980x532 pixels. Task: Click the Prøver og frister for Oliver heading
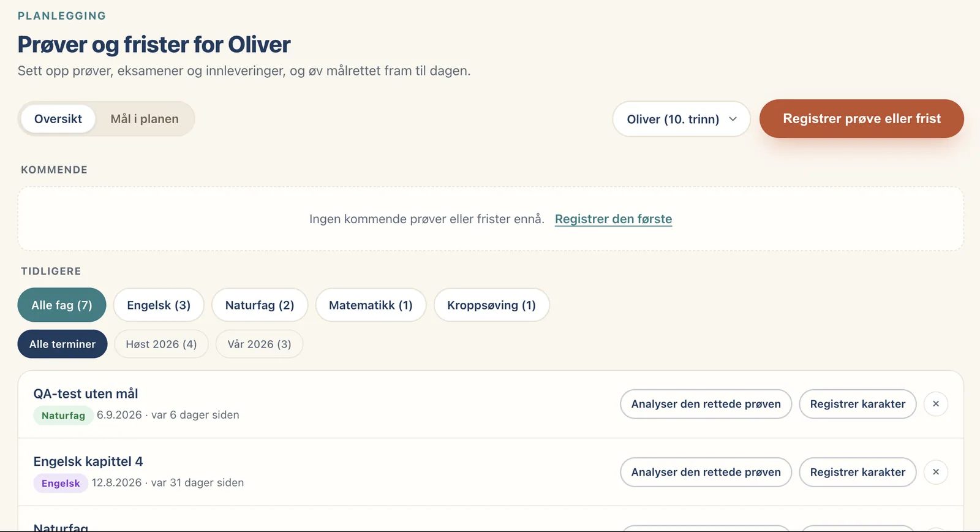pyautogui.click(x=154, y=45)
